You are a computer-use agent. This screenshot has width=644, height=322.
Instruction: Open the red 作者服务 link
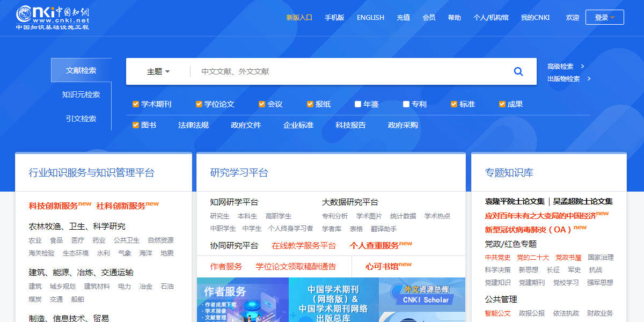[226, 267]
